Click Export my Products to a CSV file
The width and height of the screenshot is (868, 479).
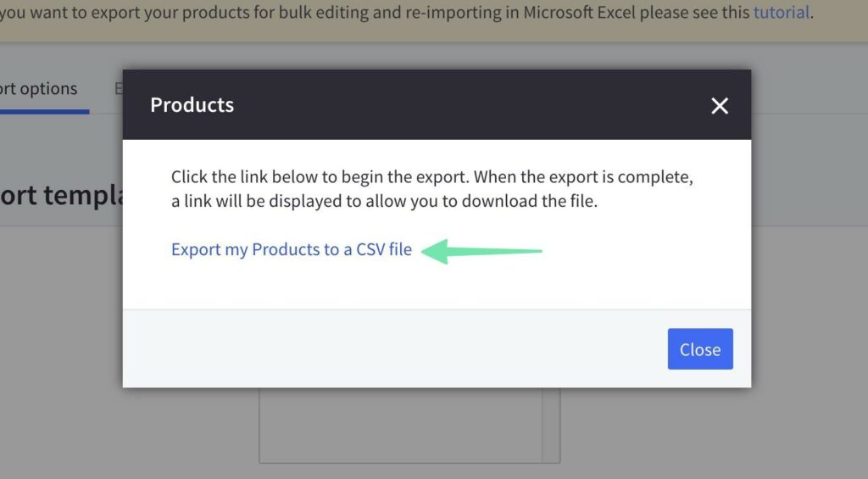(x=291, y=250)
